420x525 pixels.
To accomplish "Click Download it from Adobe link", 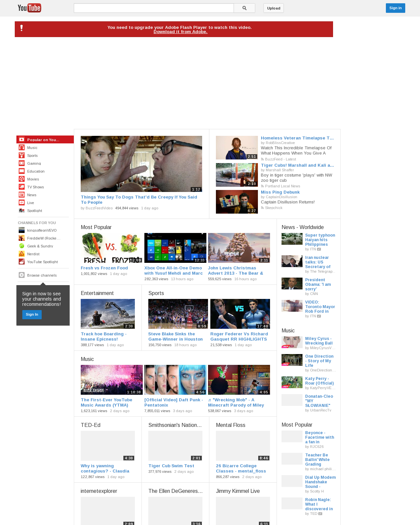I will tap(180, 32).
